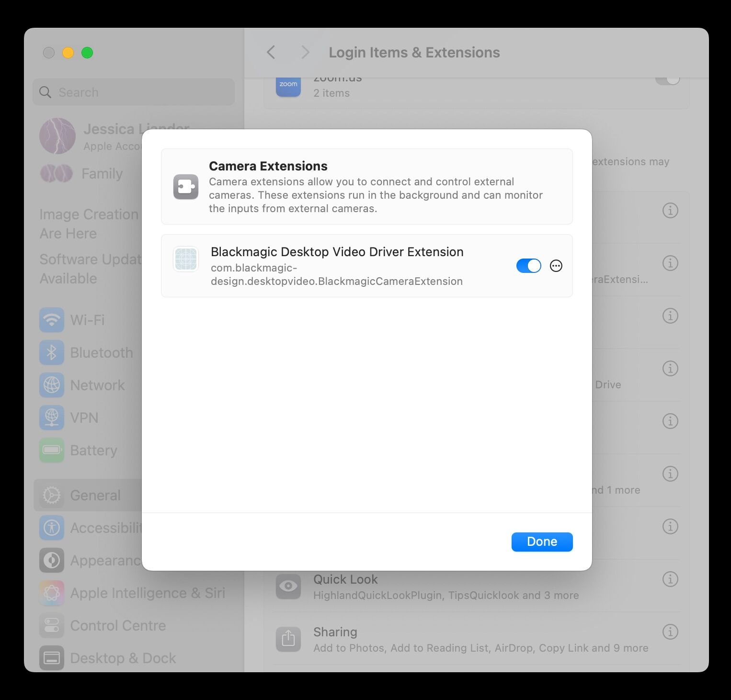This screenshot has width=731, height=700.
Task: Click the Sharing share icon
Action: 288,639
